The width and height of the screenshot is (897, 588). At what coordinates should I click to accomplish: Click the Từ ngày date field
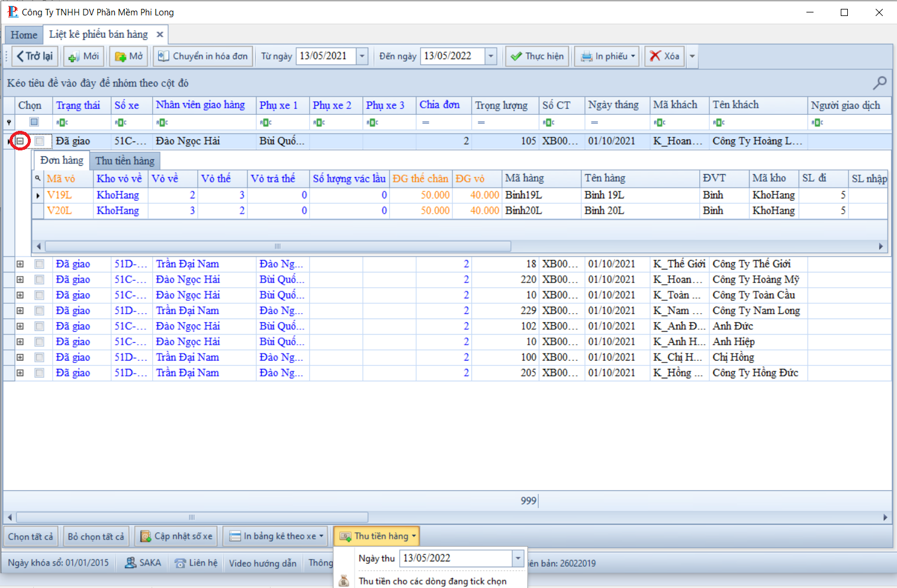click(x=326, y=56)
